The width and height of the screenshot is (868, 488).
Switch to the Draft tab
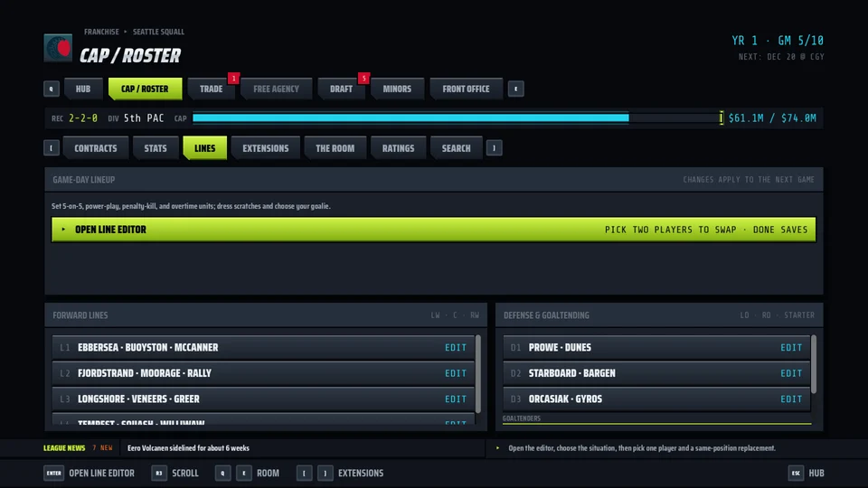pyautogui.click(x=341, y=89)
